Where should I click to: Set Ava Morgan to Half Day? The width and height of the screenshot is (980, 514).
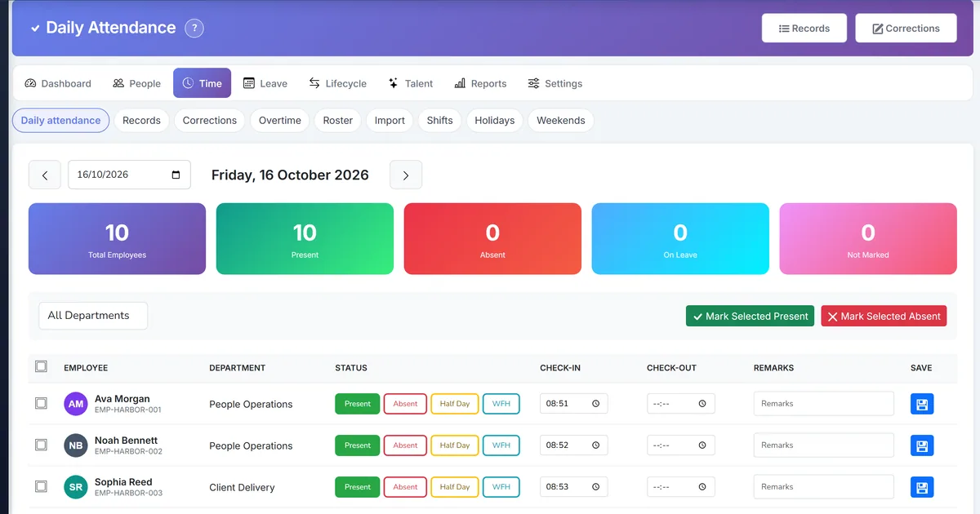455,404
